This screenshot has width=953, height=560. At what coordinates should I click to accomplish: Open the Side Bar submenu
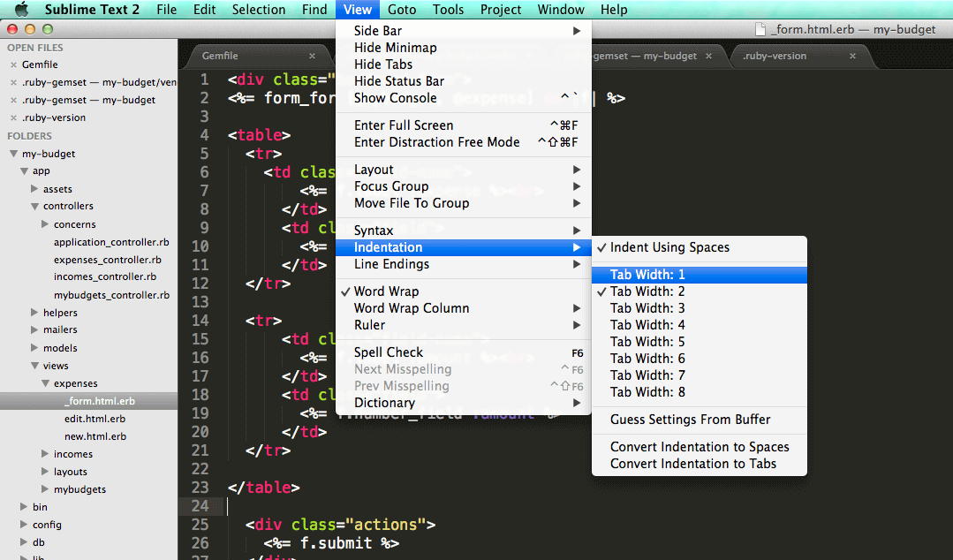coord(463,31)
